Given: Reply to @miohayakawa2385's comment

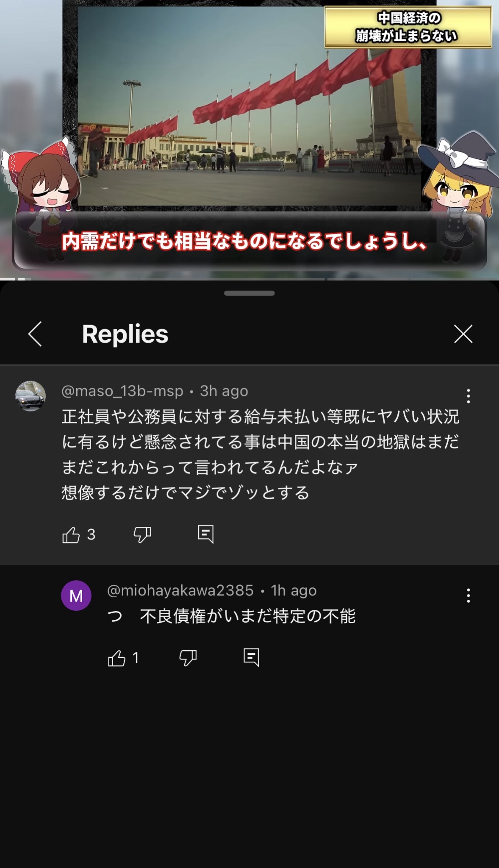Looking at the screenshot, I should pos(252,658).
